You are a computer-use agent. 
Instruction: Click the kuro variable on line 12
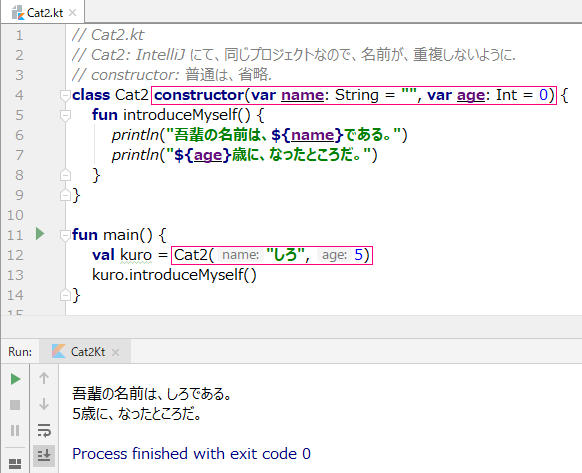[x=136, y=255]
